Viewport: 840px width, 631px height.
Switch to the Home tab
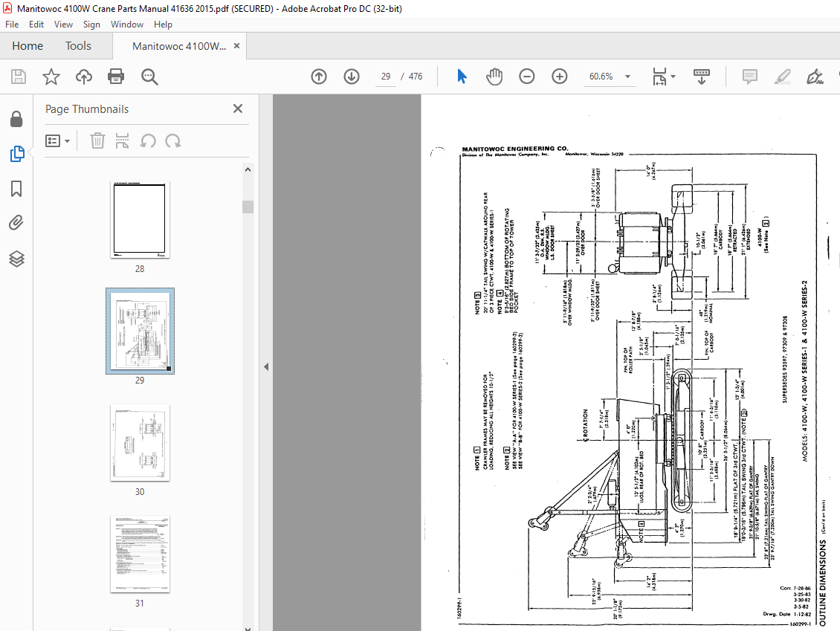[28, 46]
